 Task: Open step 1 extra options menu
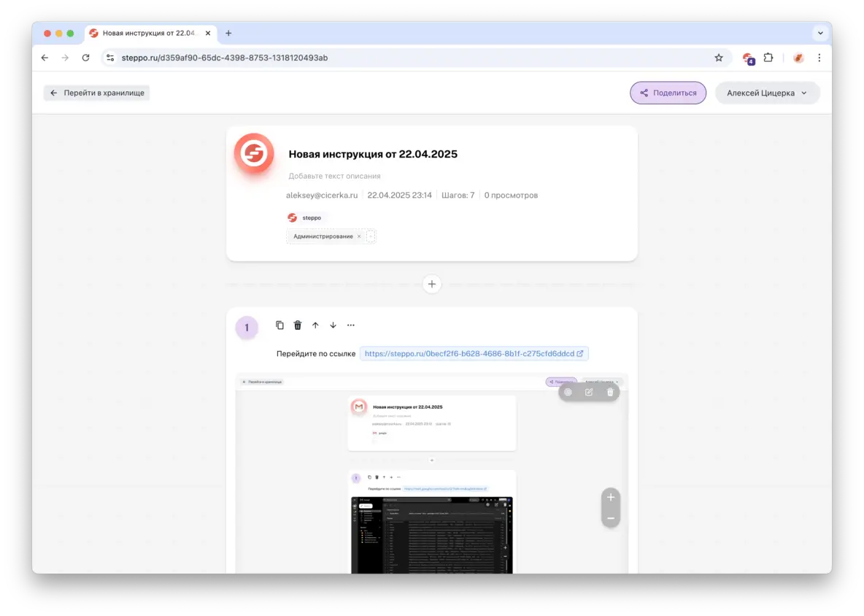click(350, 325)
